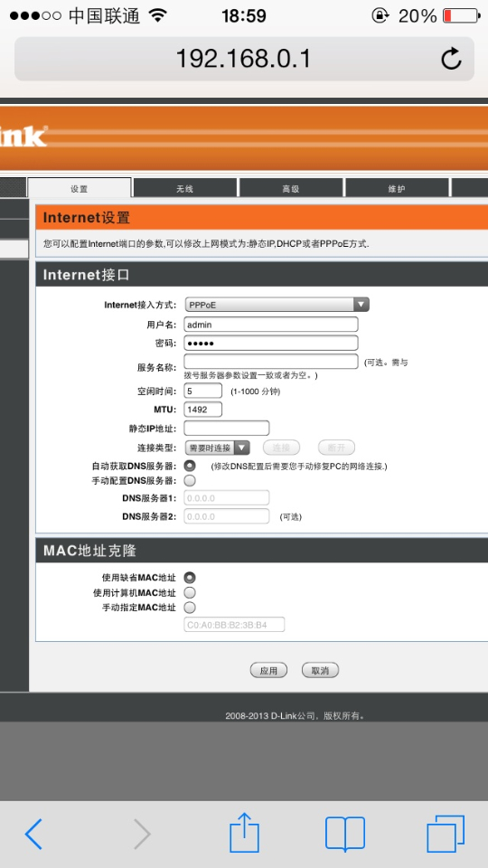Switch to the 无线 tab
The width and height of the screenshot is (488, 868).
184,188
